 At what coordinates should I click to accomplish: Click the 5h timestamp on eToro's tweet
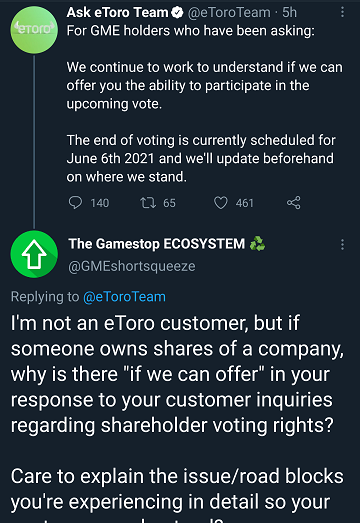coord(289,12)
